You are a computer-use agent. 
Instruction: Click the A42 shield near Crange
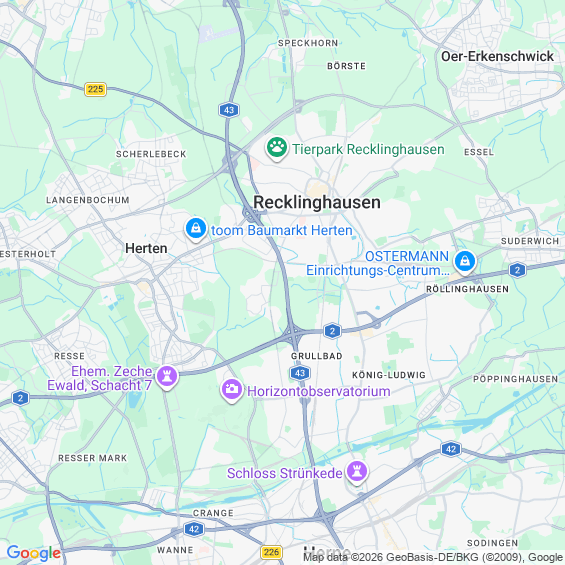pyautogui.click(x=194, y=529)
